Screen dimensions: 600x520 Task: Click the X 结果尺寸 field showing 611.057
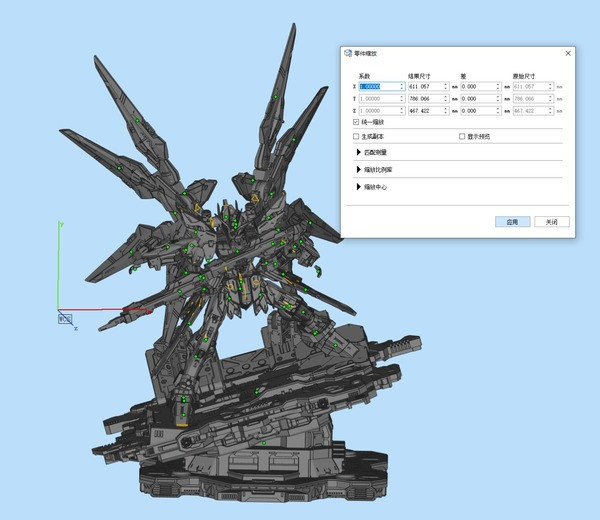(425, 87)
